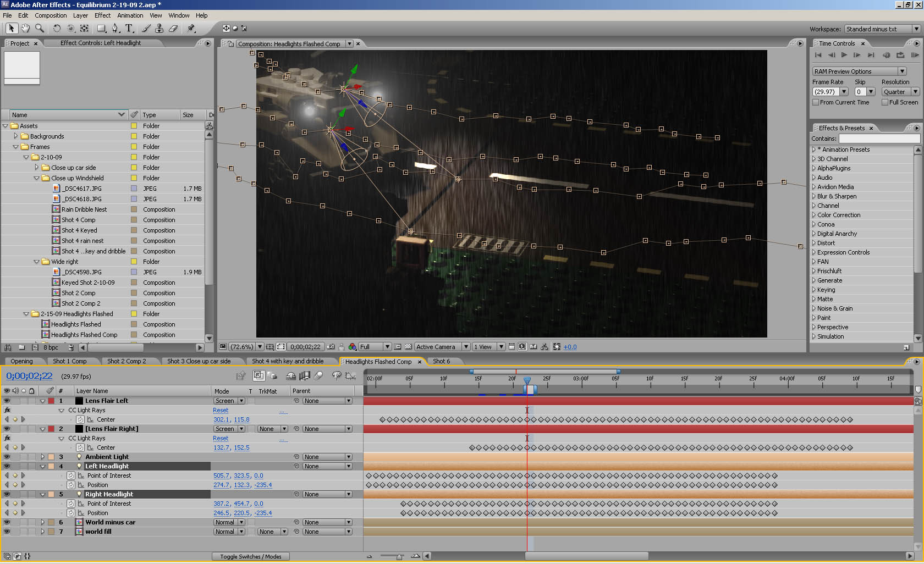Switch to the Opening timeline tab

21,361
